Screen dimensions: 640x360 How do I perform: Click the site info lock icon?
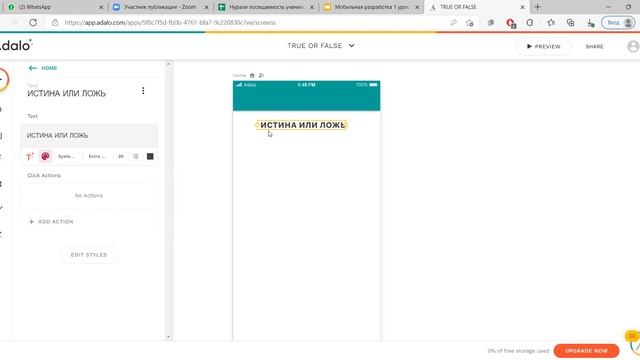55,23
